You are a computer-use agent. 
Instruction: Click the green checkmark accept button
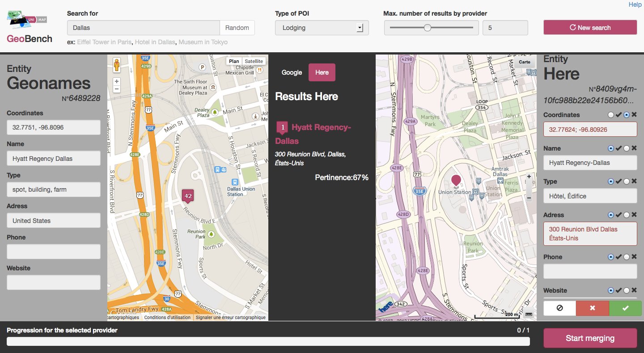tap(625, 308)
